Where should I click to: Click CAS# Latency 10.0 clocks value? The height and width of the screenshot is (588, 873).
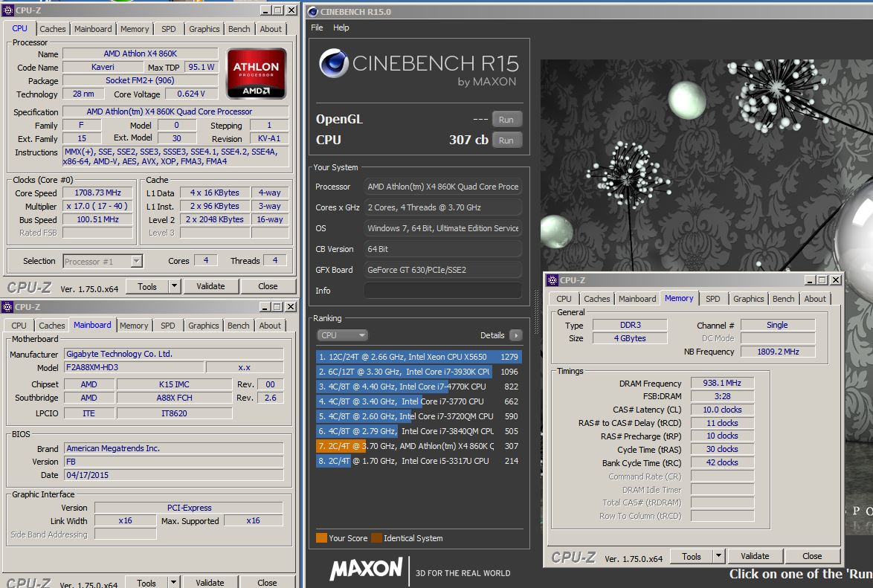pos(722,410)
